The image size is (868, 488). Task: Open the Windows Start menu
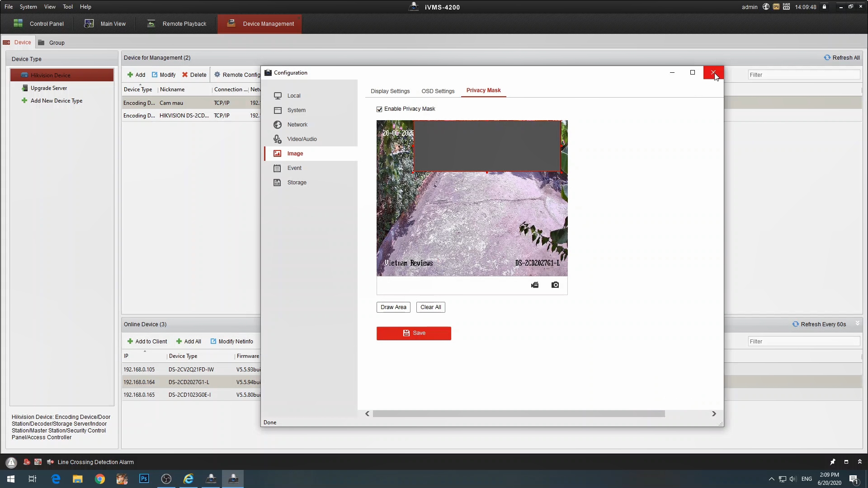coord(11,479)
